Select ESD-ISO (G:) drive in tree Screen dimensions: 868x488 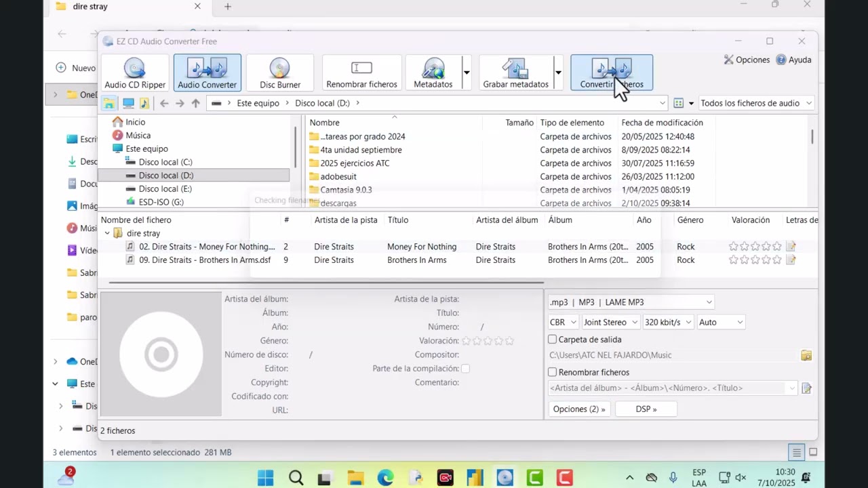[161, 202]
